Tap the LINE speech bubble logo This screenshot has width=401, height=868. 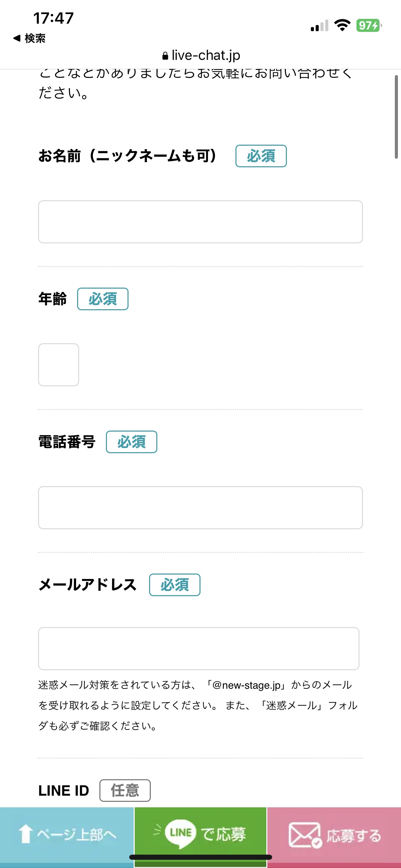[x=180, y=833]
